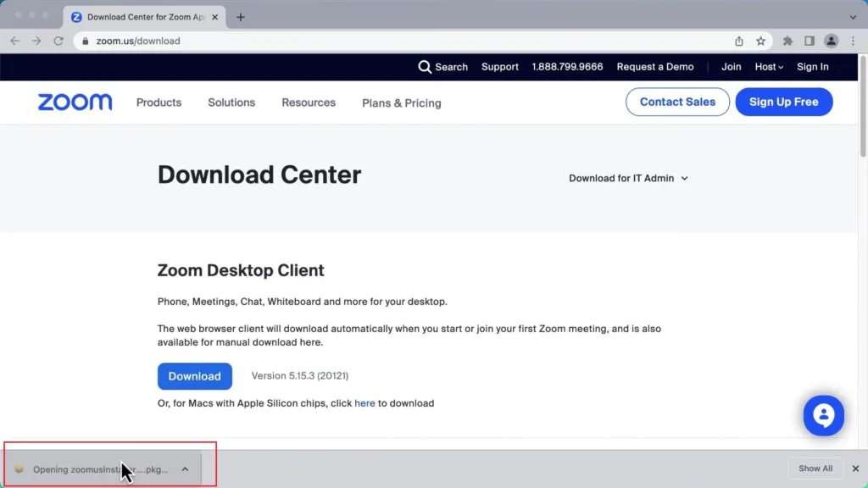868x488 pixels.
Task: Open a new browser tab
Action: pos(241,17)
